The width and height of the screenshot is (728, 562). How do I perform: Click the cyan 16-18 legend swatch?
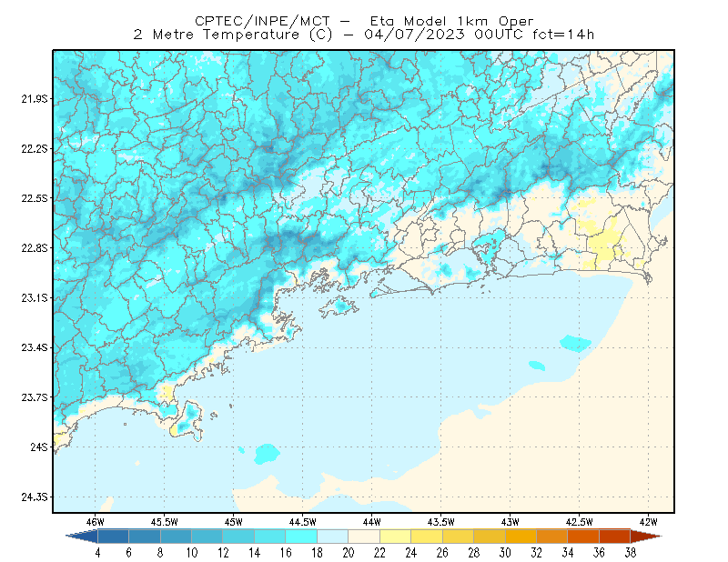(301, 537)
